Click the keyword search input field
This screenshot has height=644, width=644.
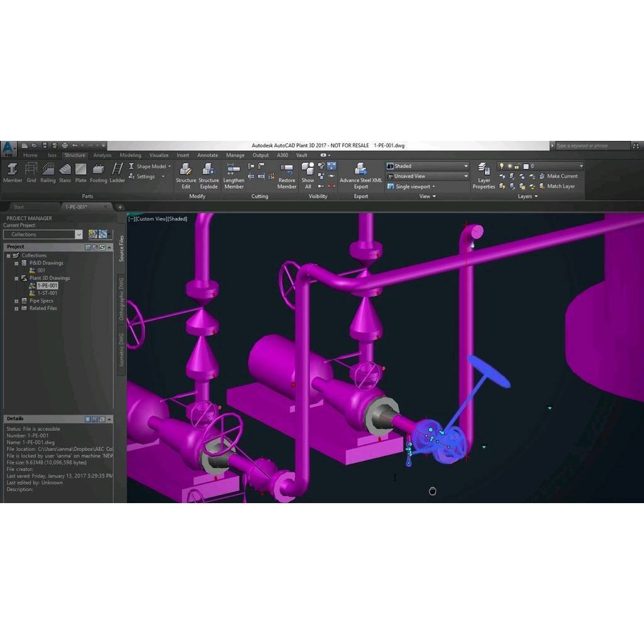point(591,146)
